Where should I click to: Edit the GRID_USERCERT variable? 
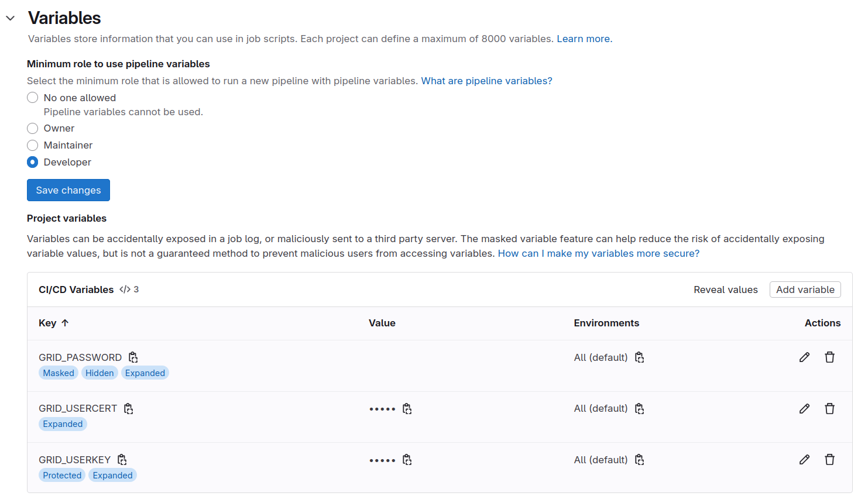coord(804,408)
